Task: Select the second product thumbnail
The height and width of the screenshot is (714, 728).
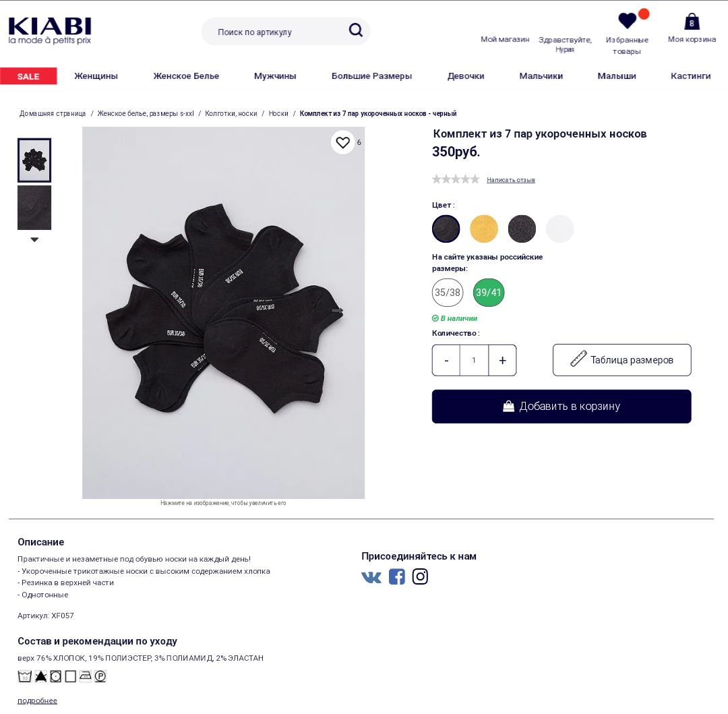Action: point(34,208)
